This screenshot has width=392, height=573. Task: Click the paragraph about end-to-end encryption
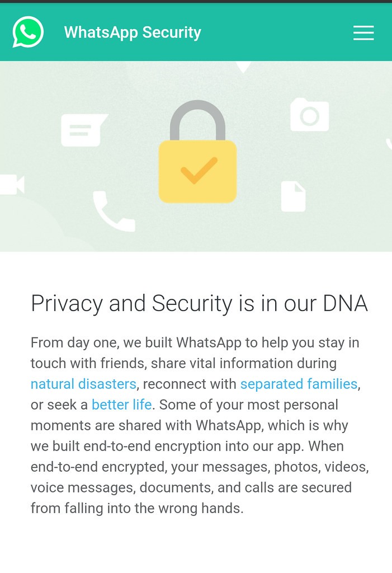pos(200,425)
